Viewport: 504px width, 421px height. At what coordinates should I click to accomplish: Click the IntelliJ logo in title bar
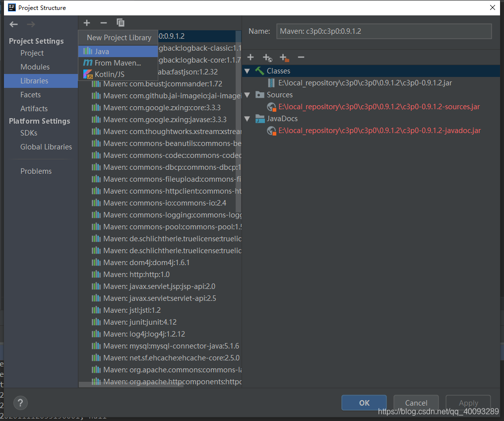click(12, 7)
